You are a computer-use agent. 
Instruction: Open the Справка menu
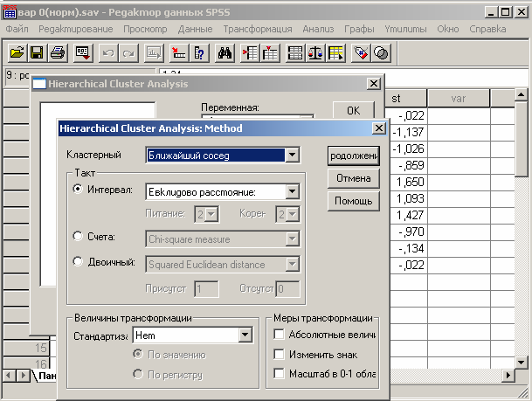tap(487, 29)
